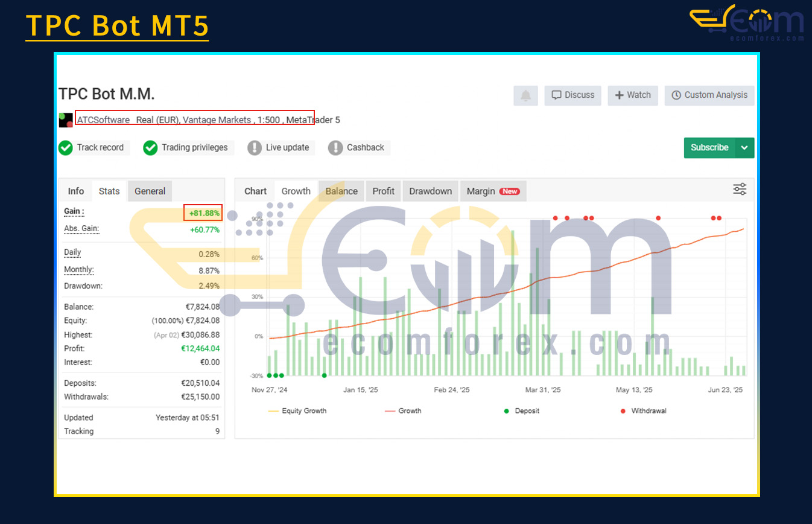Click the Track record checkmark icon
Screen dimensions: 812x524
coord(66,148)
